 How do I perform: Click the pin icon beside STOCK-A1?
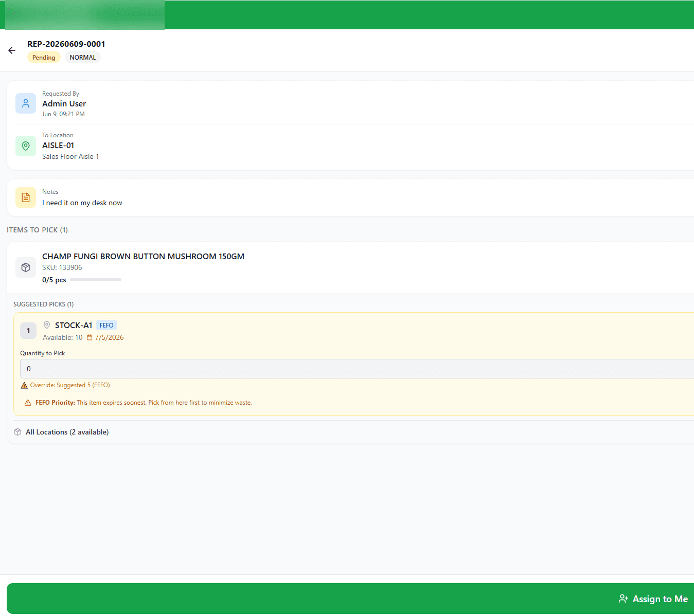tap(47, 325)
